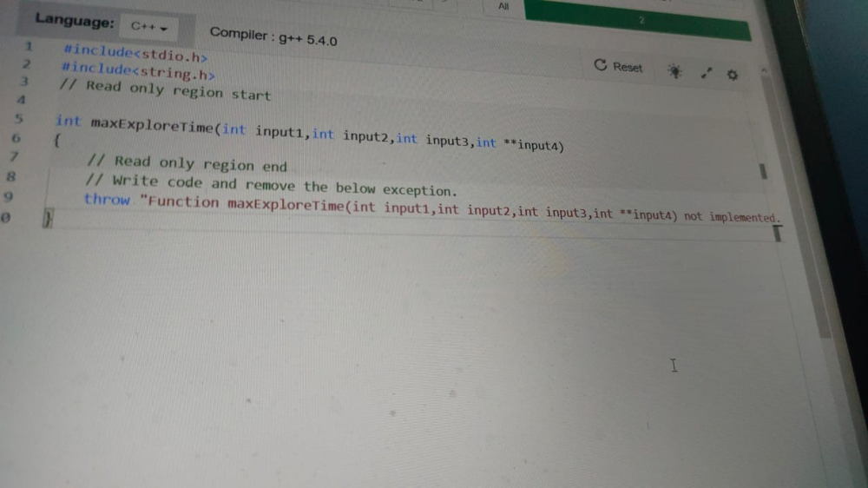Open the C++ language dropdown
This screenshot has width=868, height=488.
148,27
